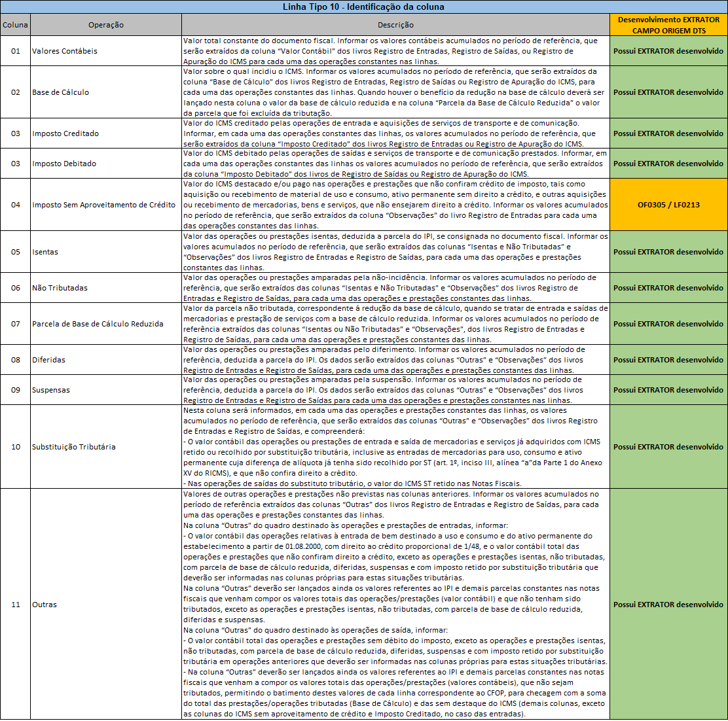
Task: Click the 'Outras' operation cell
Action: (106, 604)
